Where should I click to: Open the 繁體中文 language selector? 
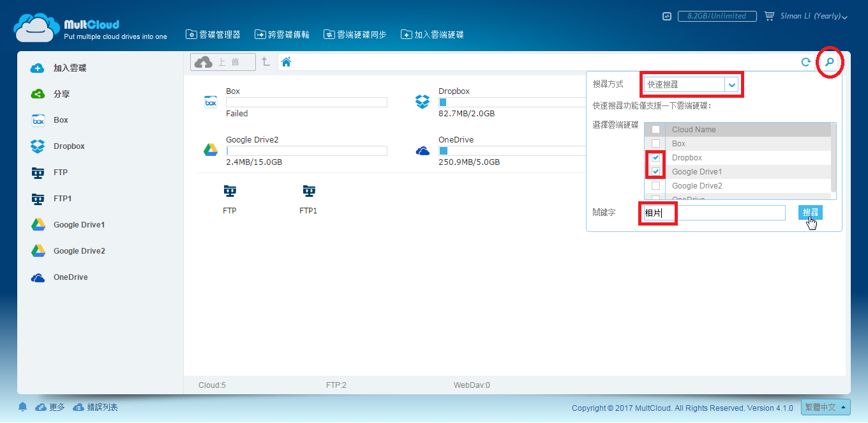[x=826, y=407]
